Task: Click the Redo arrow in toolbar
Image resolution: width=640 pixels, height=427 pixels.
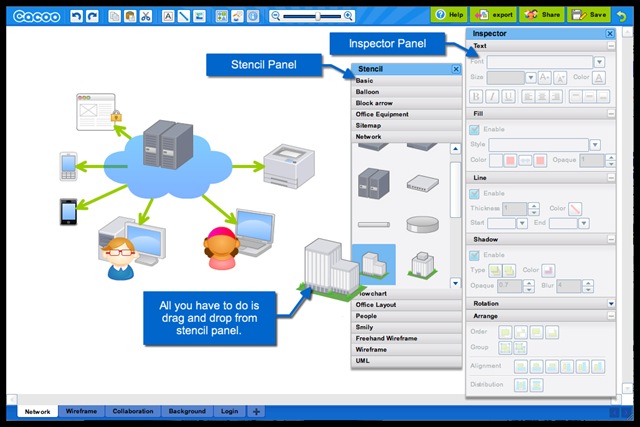Action: pyautogui.click(x=91, y=16)
